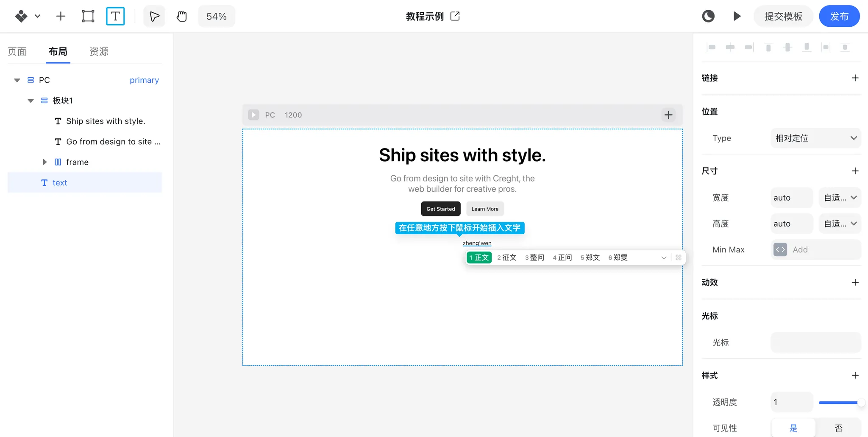Open the 宽度 unit dropdown

[840, 198]
